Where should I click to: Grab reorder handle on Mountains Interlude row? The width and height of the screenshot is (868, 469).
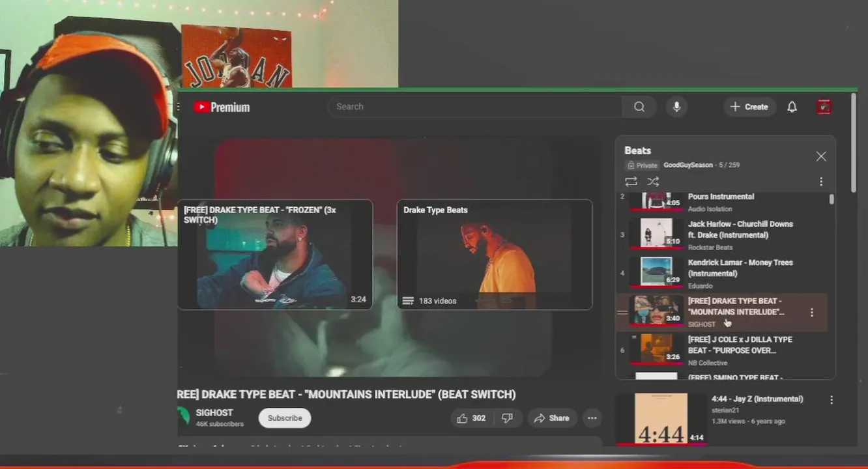622,313
